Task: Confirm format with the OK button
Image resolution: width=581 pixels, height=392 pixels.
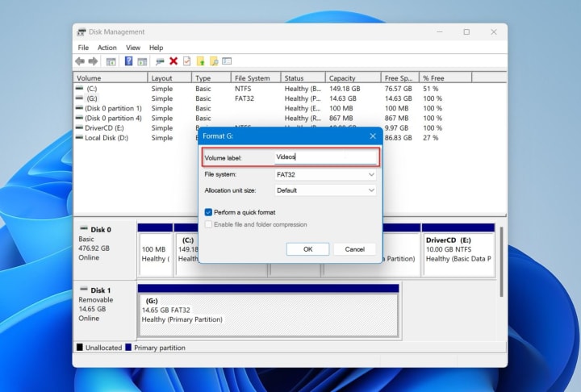Action: pos(307,249)
